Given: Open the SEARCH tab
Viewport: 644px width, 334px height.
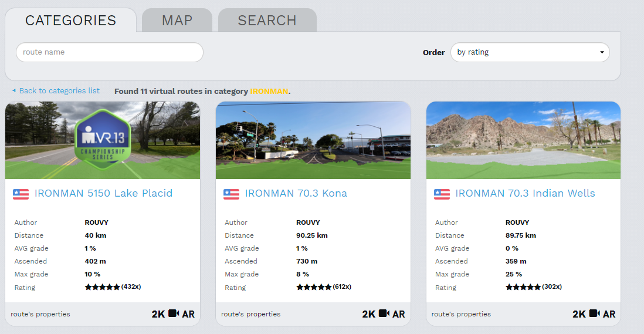Looking at the screenshot, I should click(267, 20).
